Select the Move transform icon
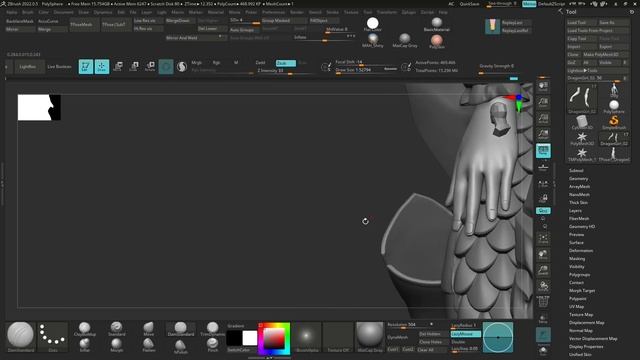 click(x=118, y=67)
